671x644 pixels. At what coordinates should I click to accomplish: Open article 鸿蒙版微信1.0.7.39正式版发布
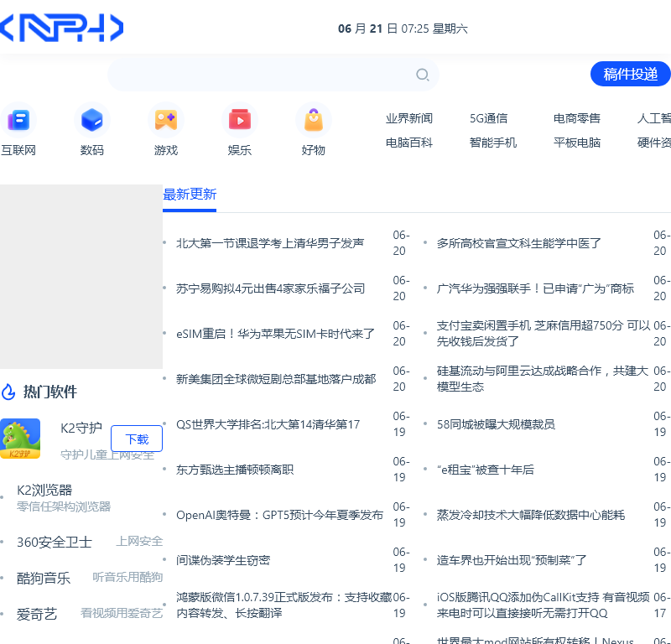[284, 605]
